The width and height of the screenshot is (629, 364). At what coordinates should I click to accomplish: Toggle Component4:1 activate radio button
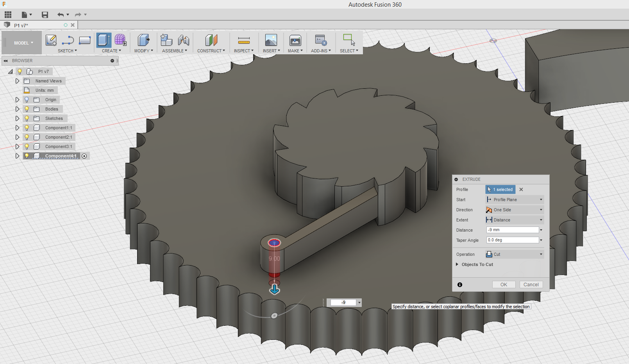[x=84, y=156]
